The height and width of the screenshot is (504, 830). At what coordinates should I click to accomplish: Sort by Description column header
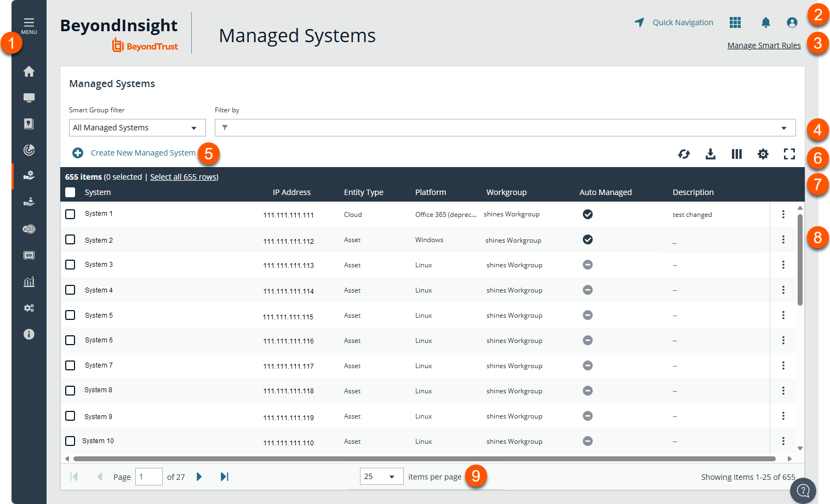(x=693, y=192)
